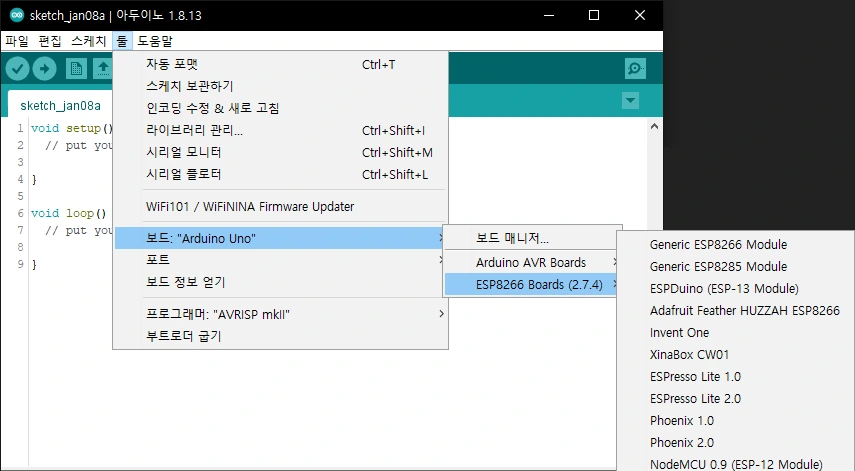
Task: Choose Adafruit Feather HUZZAH ESP8266 board
Action: click(736, 310)
